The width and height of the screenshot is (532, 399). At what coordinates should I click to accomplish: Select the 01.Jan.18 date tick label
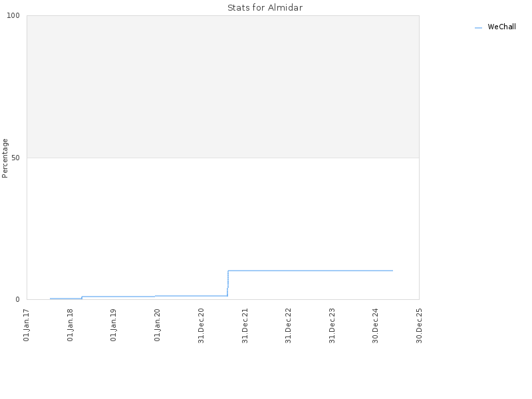point(70,325)
